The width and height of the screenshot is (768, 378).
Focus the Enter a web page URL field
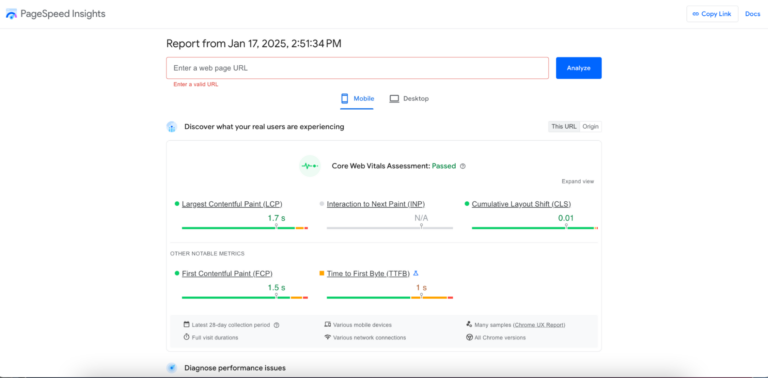click(x=358, y=68)
